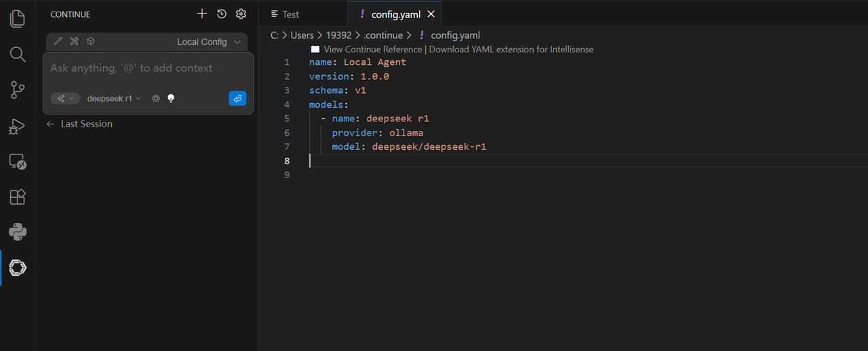The width and height of the screenshot is (868, 351).
Task: Click the 'provider: ollama' line
Action: click(x=378, y=133)
